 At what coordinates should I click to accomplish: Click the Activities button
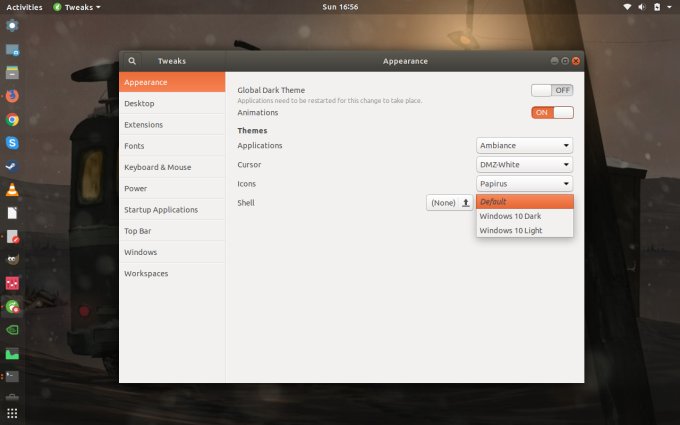(24, 7)
